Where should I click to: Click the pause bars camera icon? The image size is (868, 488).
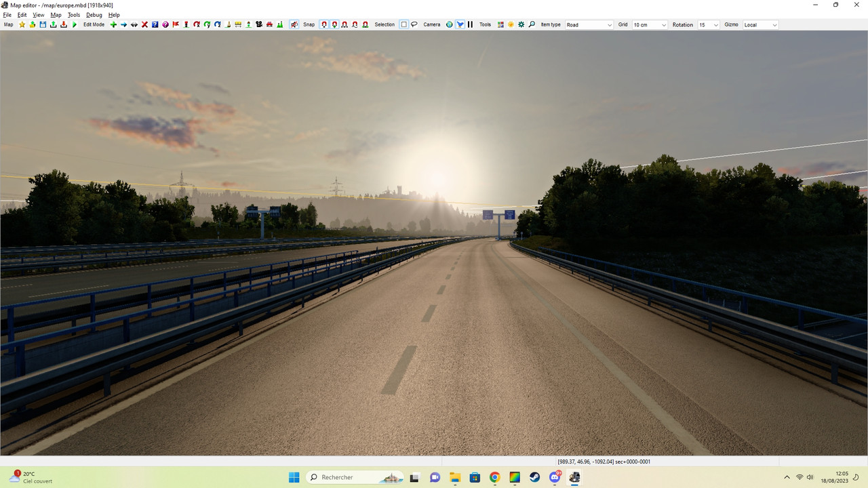click(x=470, y=24)
